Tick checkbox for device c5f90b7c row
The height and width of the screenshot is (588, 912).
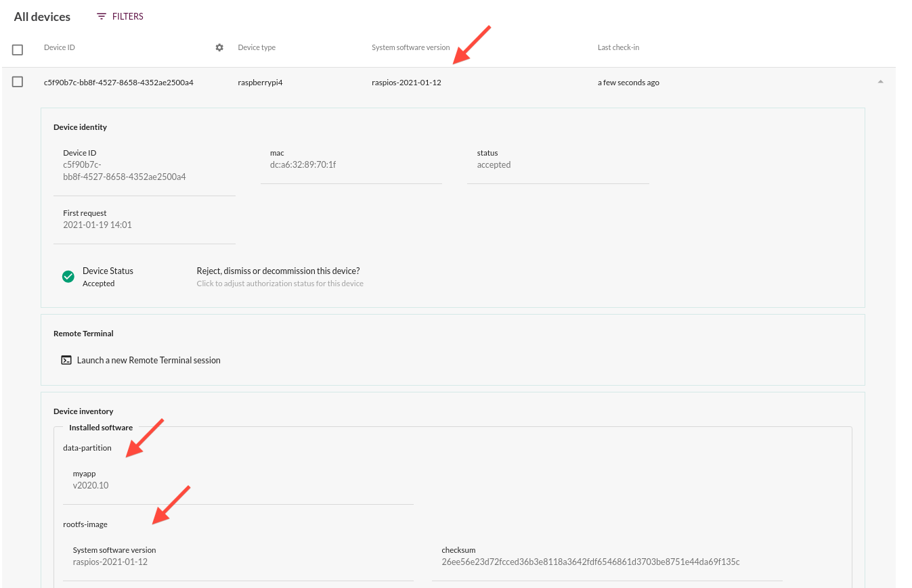click(x=18, y=82)
